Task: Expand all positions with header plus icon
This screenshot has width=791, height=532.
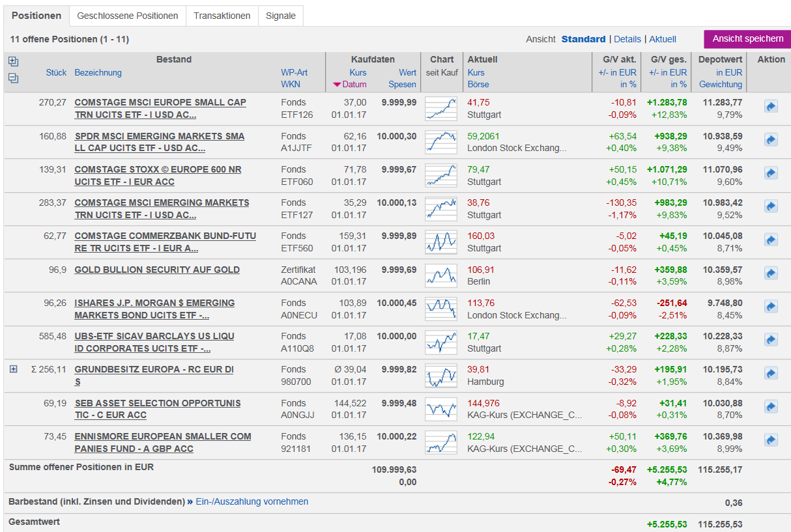Action: point(13,62)
